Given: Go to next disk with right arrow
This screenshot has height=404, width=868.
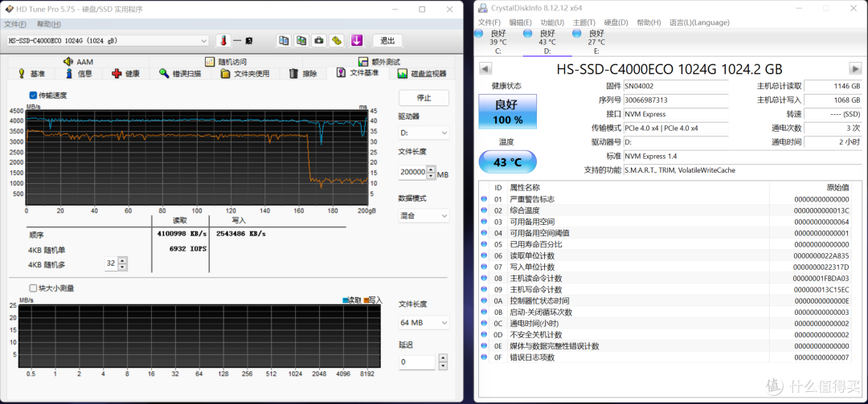Looking at the screenshot, I should (x=855, y=68).
